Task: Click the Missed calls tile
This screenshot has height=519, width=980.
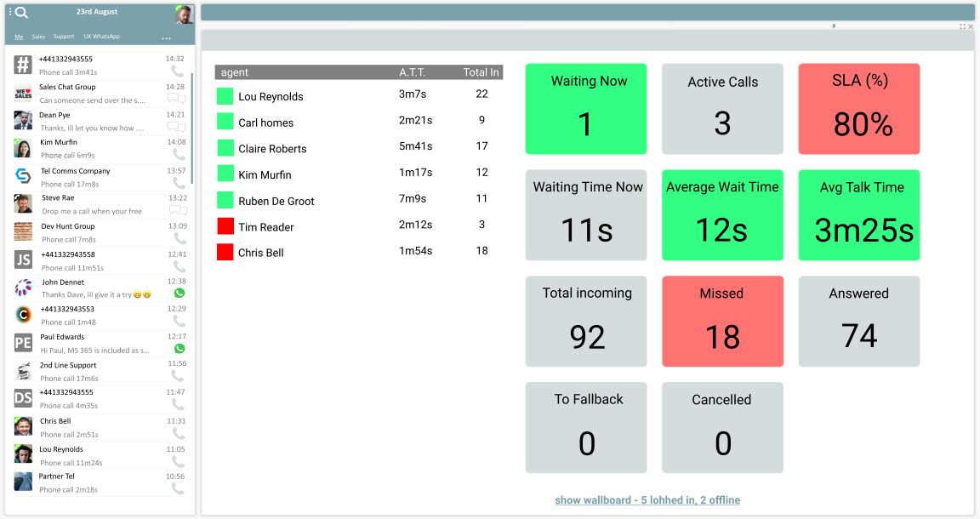Action: (x=722, y=321)
